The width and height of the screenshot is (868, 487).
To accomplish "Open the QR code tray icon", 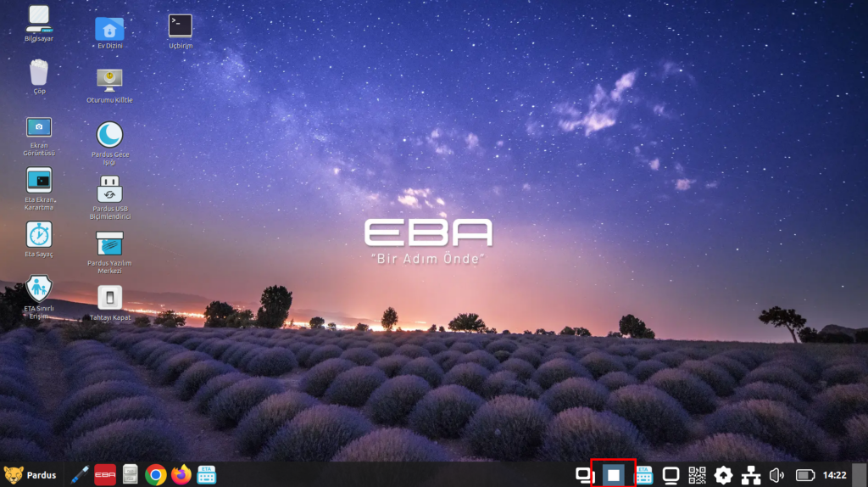I will 697,475.
